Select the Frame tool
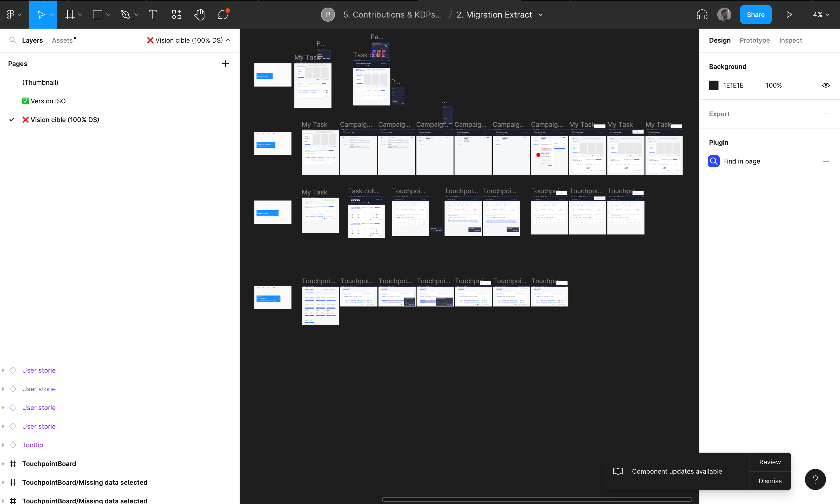The width and height of the screenshot is (840, 504). [x=70, y=15]
